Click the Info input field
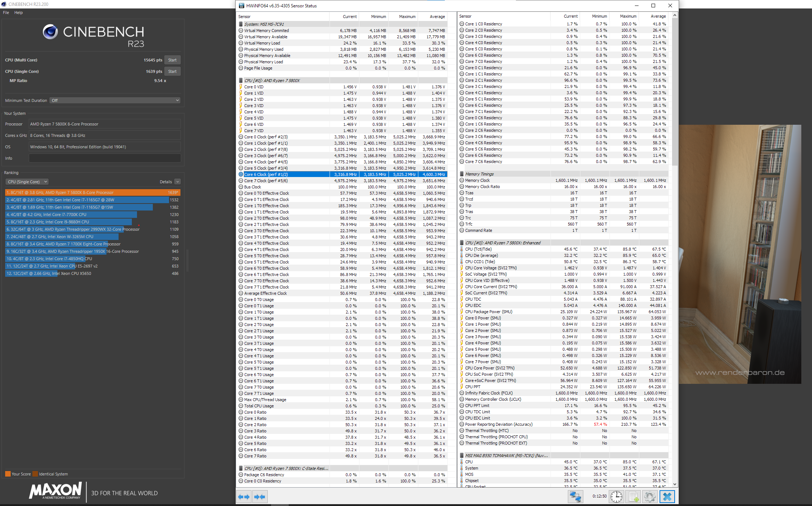Image resolution: width=812 pixels, height=506 pixels. (x=105, y=158)
